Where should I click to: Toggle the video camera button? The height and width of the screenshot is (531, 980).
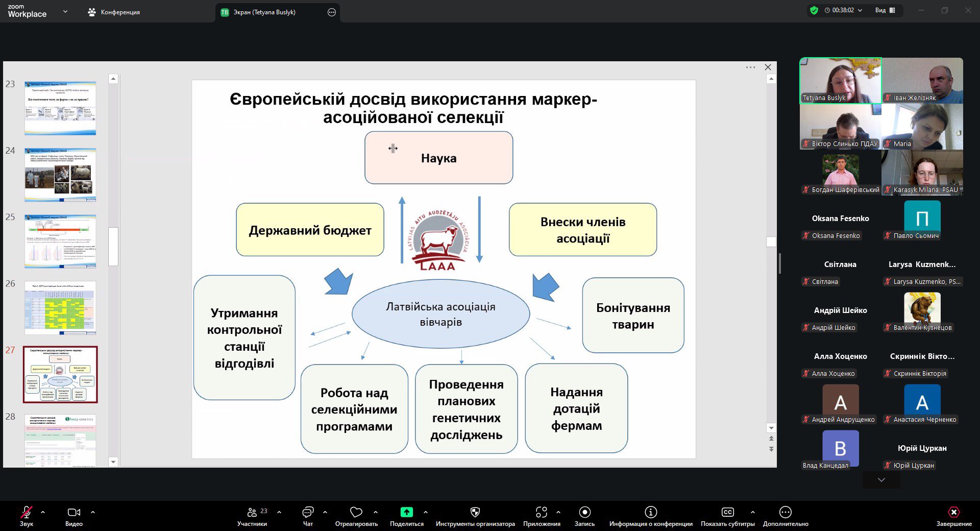click(x=73, y=512)
